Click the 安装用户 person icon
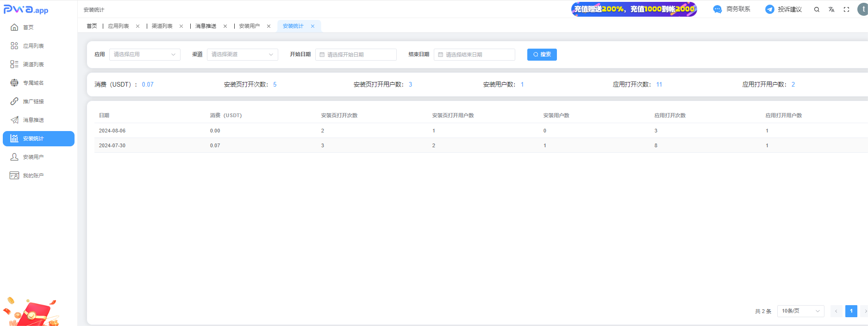This screenshot has width=868, height=326. (14, 157)
